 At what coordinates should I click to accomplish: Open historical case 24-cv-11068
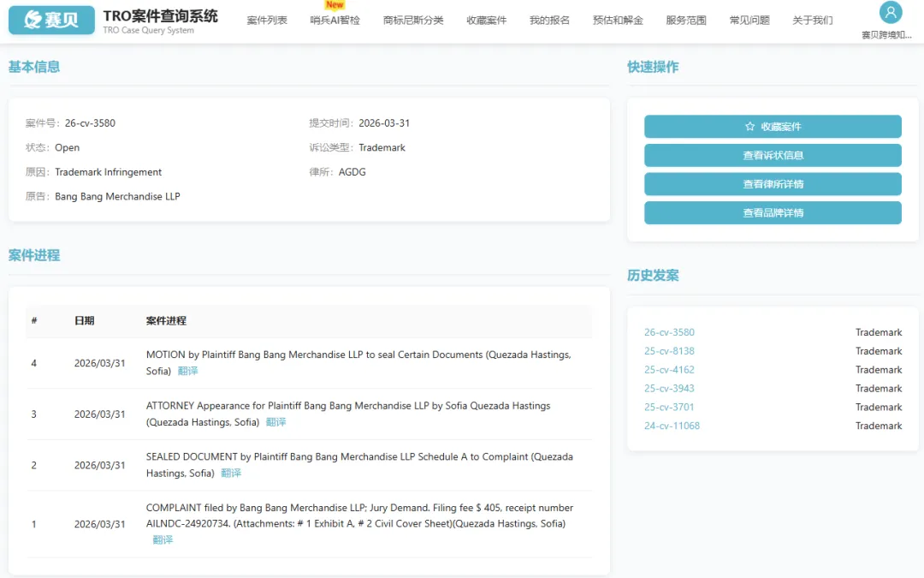click(x=672, y=426)
